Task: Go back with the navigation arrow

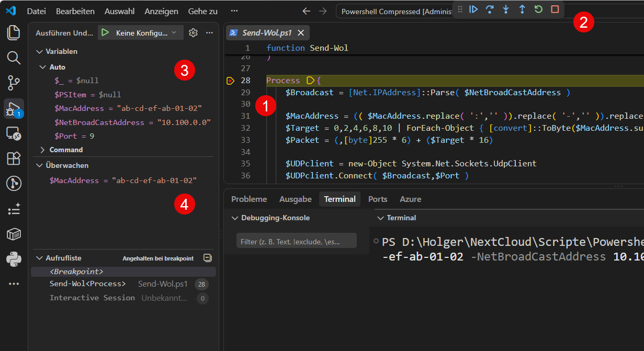Action: tap(307, 11)
